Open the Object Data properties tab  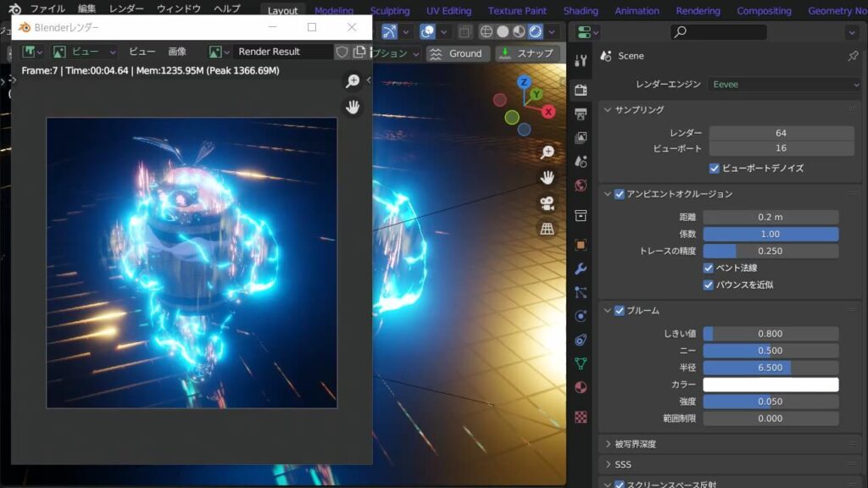(x=581, y=363)
